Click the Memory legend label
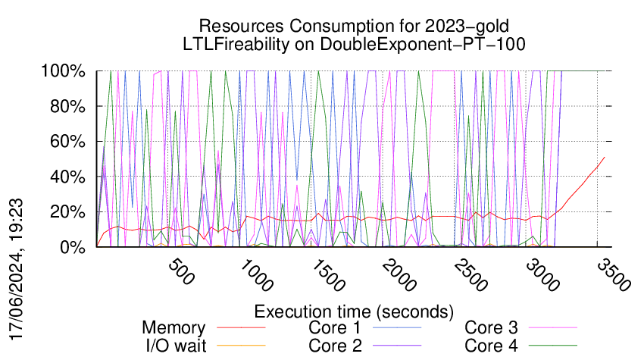Screen dimensions: 644x360 point(174,328)
